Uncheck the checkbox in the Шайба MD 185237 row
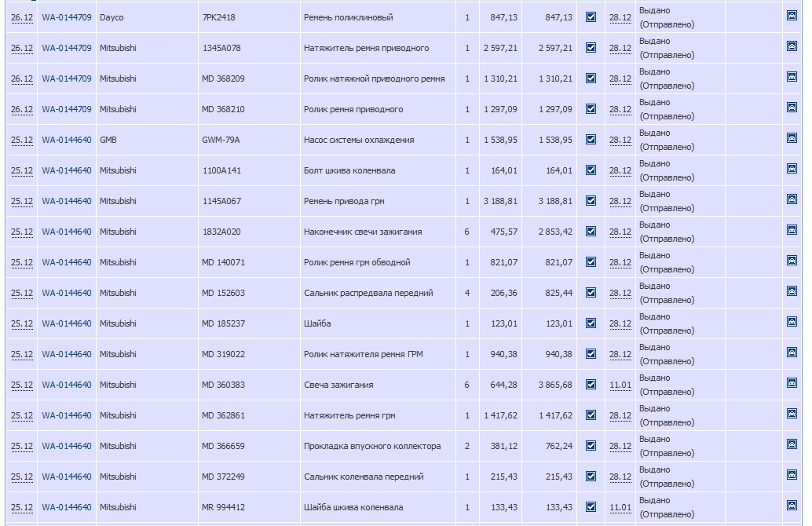 tap(591, 323)
